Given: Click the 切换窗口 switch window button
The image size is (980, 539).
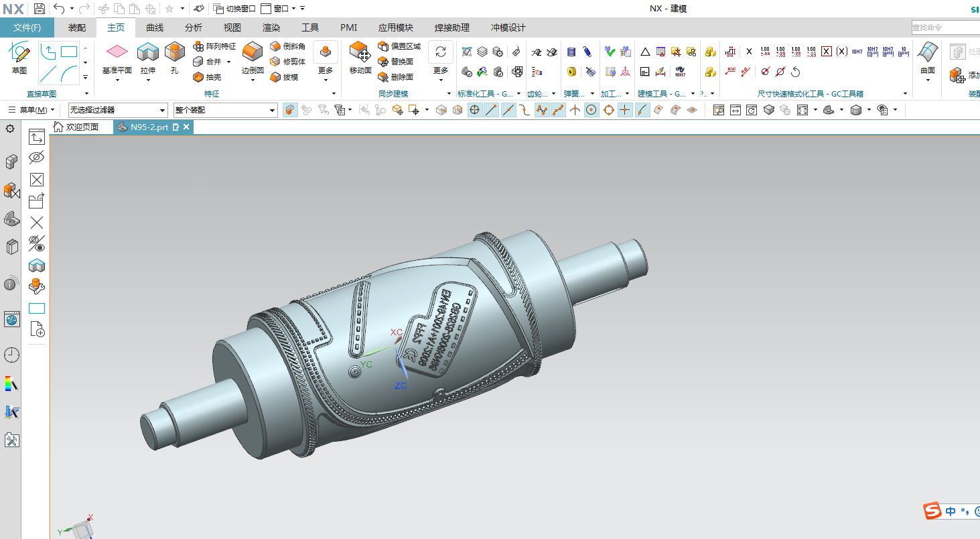Looking at the screenshot, I should tap(235, 9).
